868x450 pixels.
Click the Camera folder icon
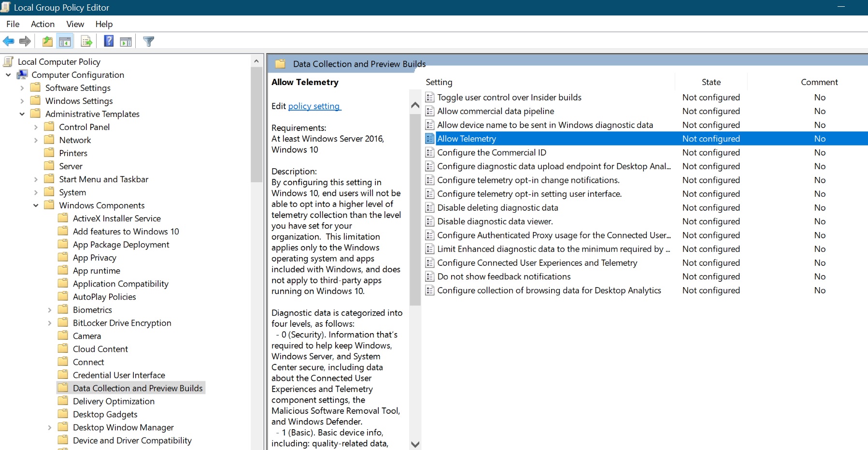pyautogui.click(x=63, y=335)
